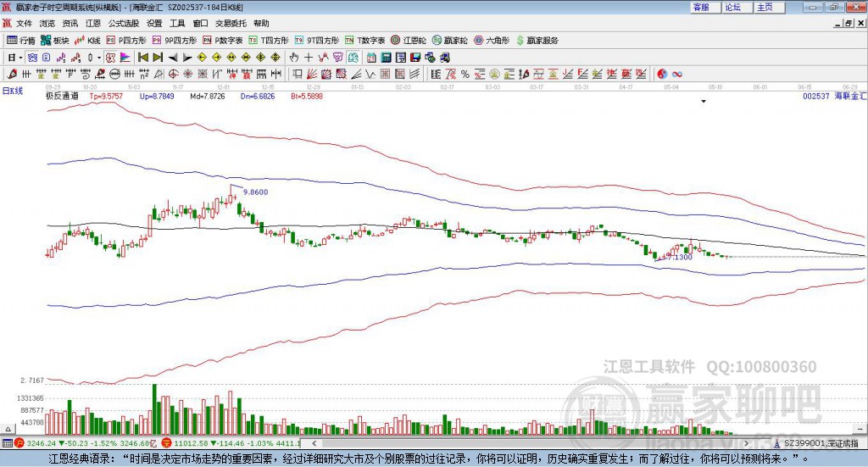Viewport: 868px width, 467px height.
Task: Click the yin-yang taiji icon
Action: (x=662, y=74)
